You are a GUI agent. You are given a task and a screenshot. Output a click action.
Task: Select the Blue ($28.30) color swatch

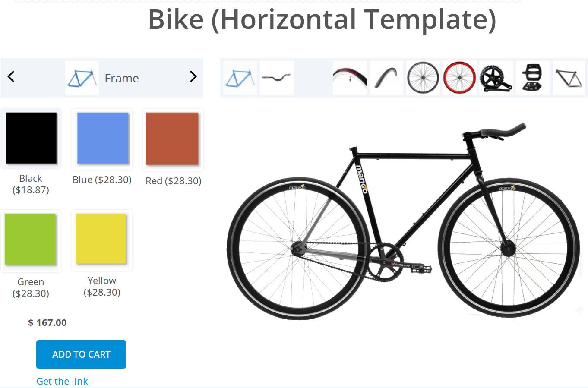102,139
